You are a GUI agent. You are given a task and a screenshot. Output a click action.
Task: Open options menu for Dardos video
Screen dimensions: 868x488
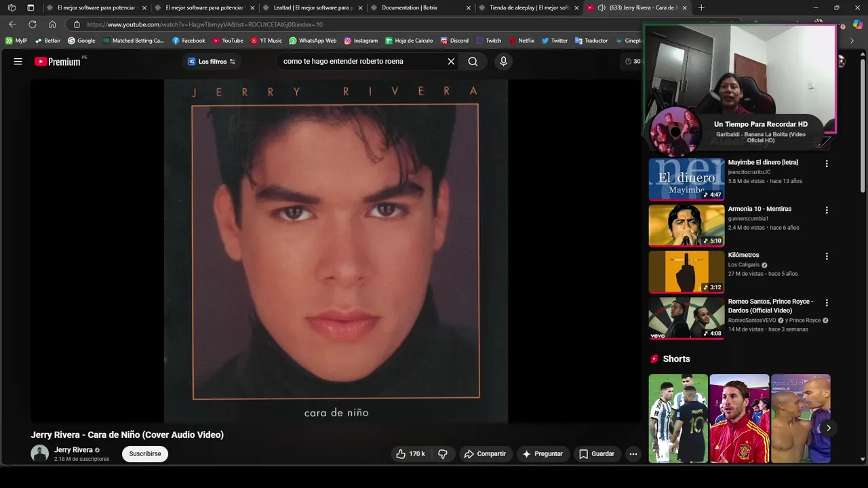827,302
